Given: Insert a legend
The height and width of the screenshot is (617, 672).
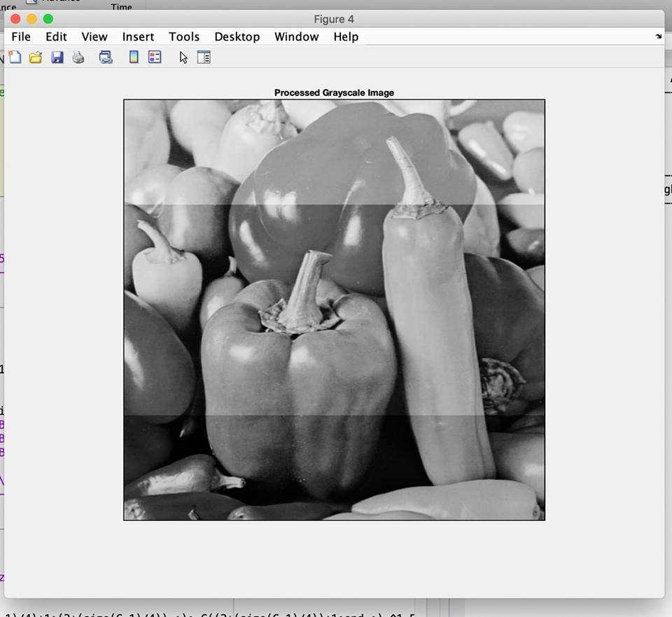Looking at the screenshot, I should pos(155,57).
